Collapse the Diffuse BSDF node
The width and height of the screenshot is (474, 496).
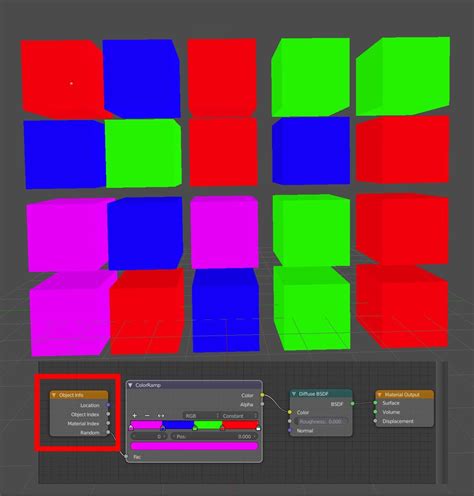point(294,394)
